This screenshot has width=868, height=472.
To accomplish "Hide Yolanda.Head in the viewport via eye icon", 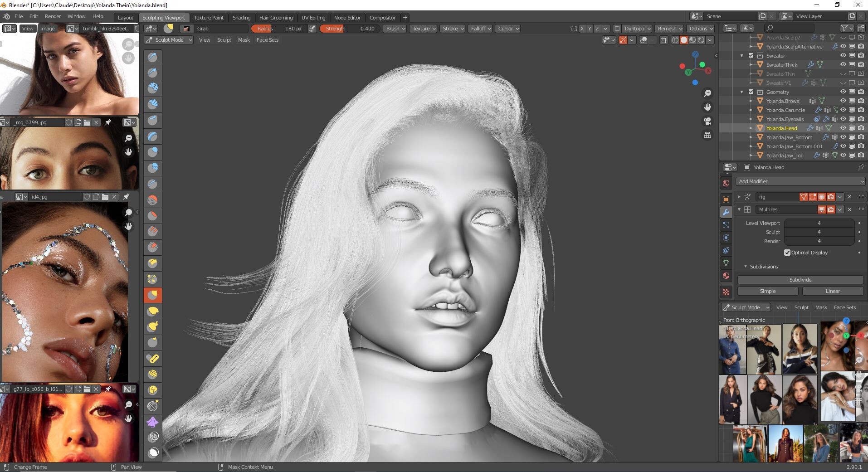I will click(843, 128).
